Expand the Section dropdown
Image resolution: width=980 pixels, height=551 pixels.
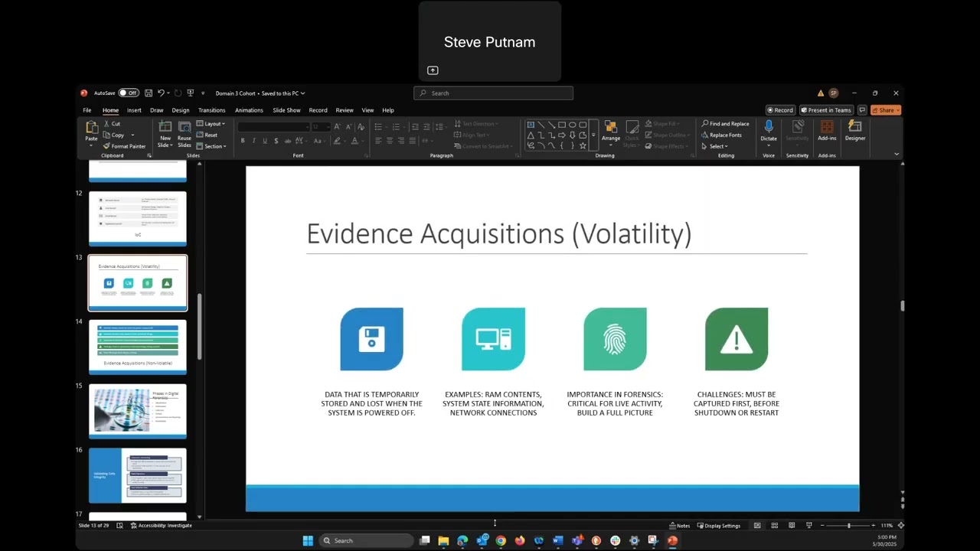211,146
